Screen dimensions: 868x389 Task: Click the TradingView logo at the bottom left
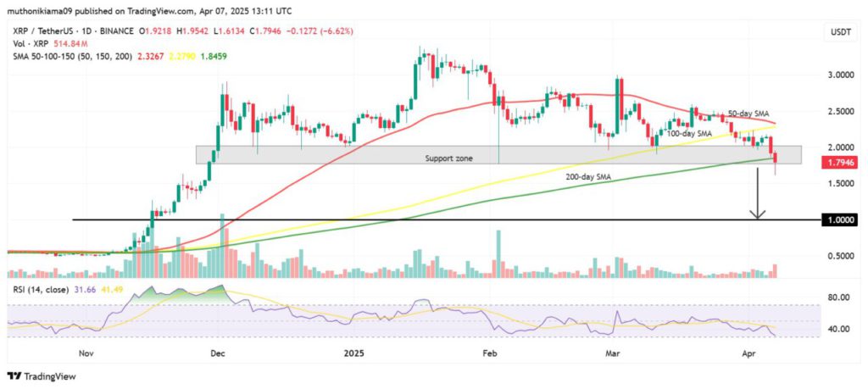tap(44, 376)
